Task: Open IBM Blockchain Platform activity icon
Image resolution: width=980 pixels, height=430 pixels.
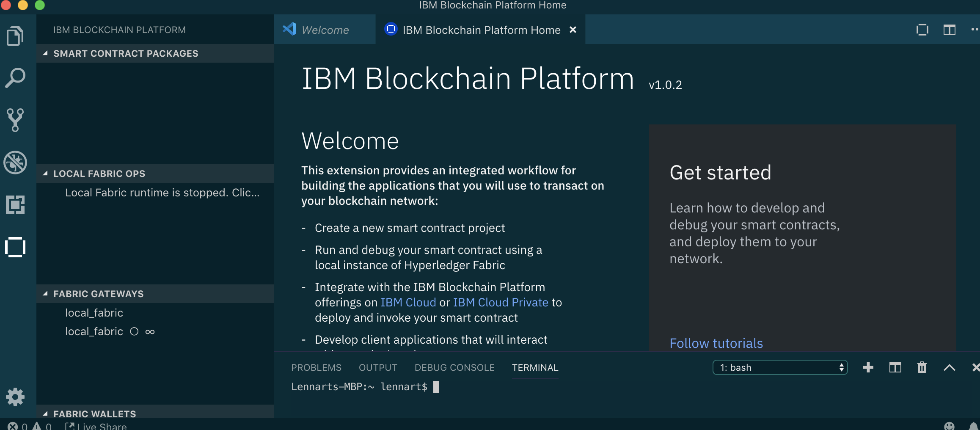Action: [x=16, y=247]
